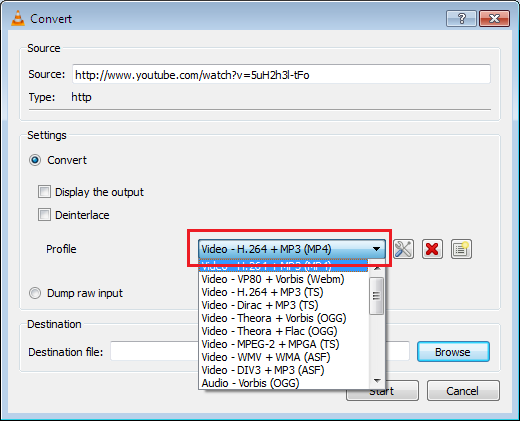Open the edit selected profile wrench icon
The image size is (520, 421).
[403, 249]
